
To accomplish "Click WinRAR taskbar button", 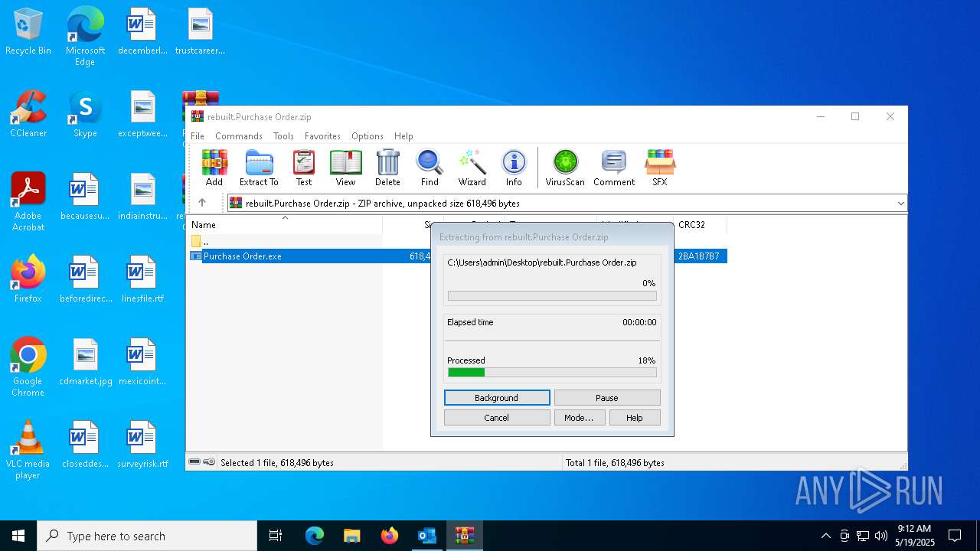I will pyautogui.click(x=464, y=536).
